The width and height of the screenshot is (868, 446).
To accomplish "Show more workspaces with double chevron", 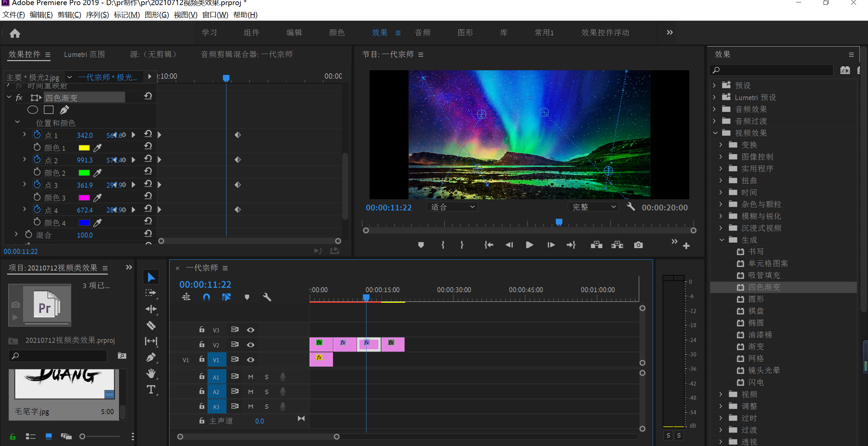I will pyautogui.click(x=670, y=33).
